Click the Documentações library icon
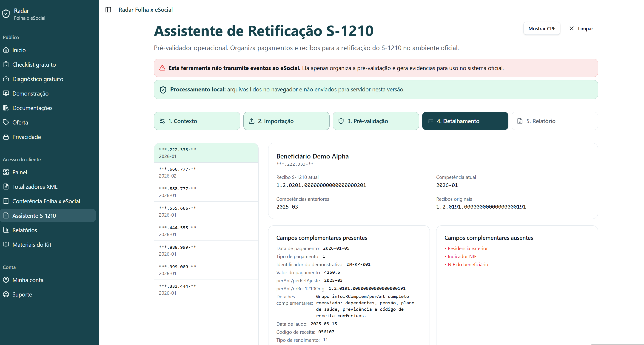644x345 pixels. (6, 108)
